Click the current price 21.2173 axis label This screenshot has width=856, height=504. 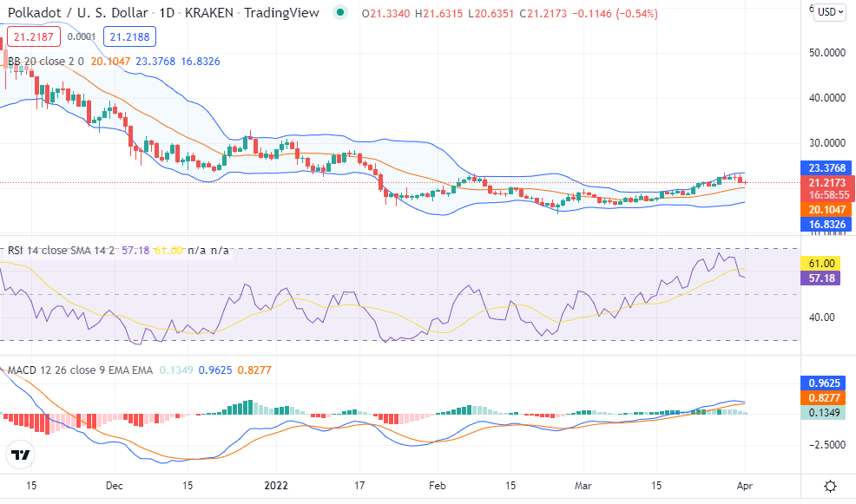pyautogui.click(x=827, y=183)
